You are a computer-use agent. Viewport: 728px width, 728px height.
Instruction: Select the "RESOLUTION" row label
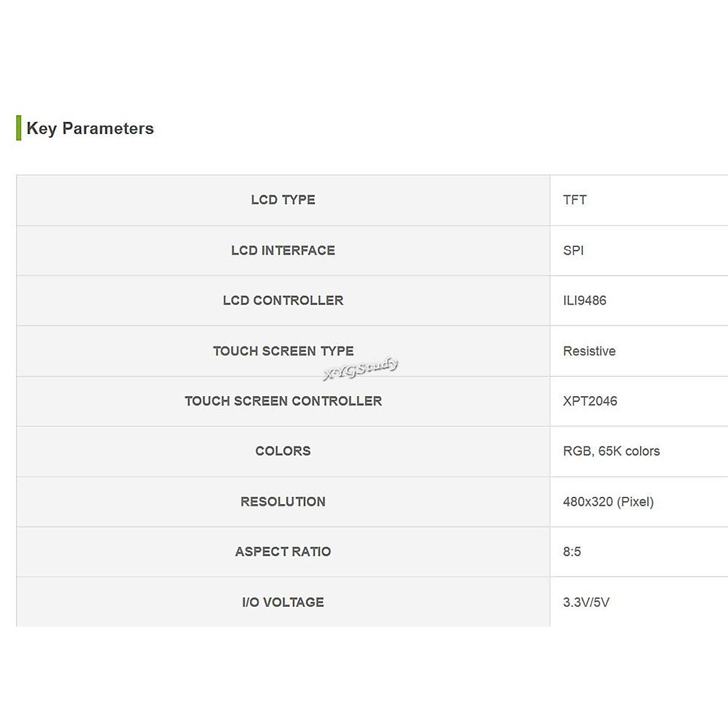(283, 502)
